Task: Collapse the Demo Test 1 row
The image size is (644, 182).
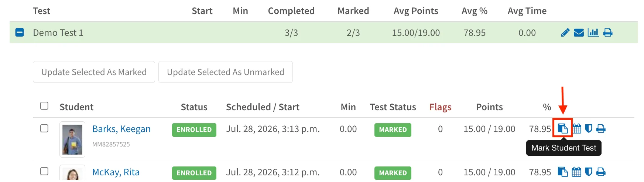Action: (x=20, y=33)
